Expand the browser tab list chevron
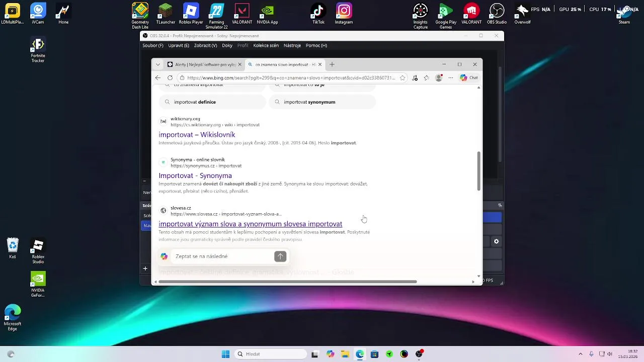The image size is (644, 362). (x=158, y=64)
